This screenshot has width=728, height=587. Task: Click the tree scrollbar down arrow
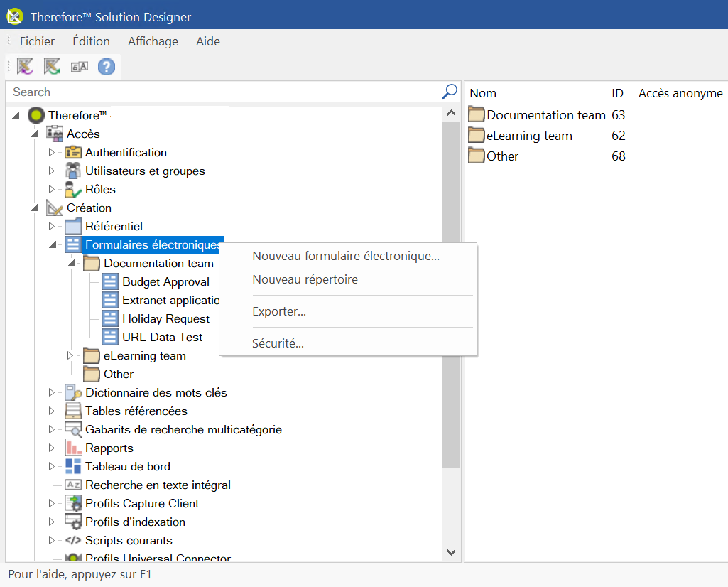[451, 552]
